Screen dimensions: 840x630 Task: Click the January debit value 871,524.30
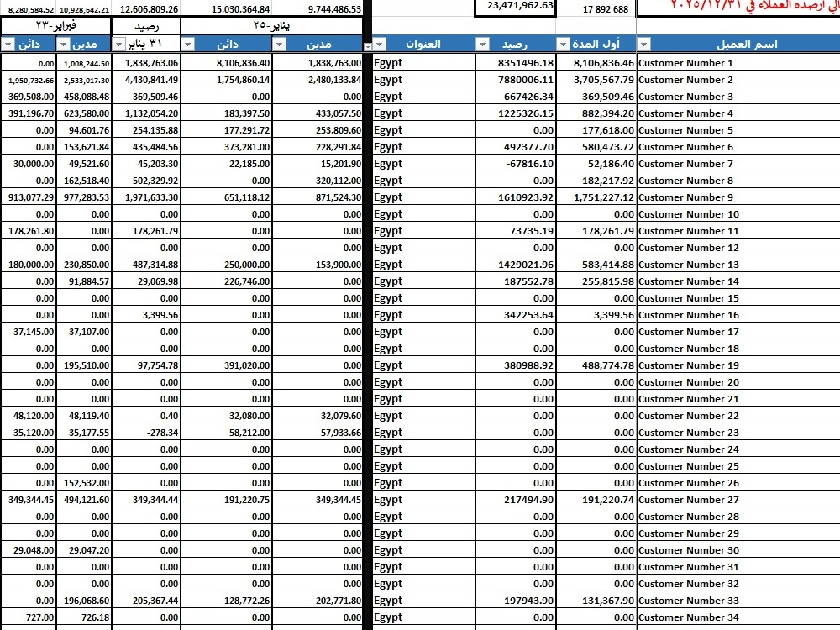pos(318,197)
